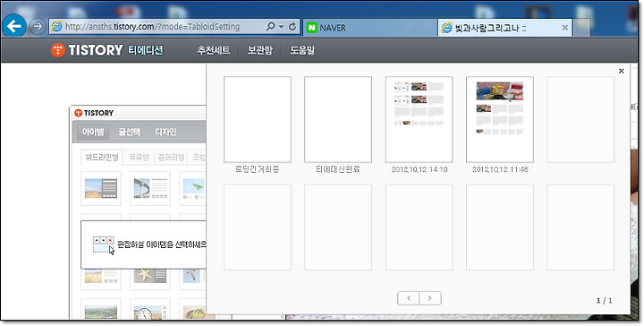Choose the green paper plane layout icon
The image size is (644, 326).
point(193,189)
